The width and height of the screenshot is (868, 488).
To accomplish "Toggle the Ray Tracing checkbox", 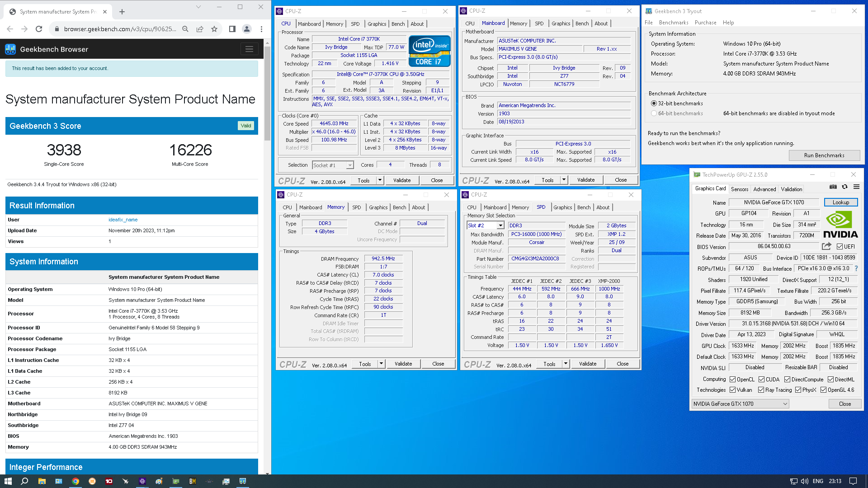I will [x=761, y=390].
